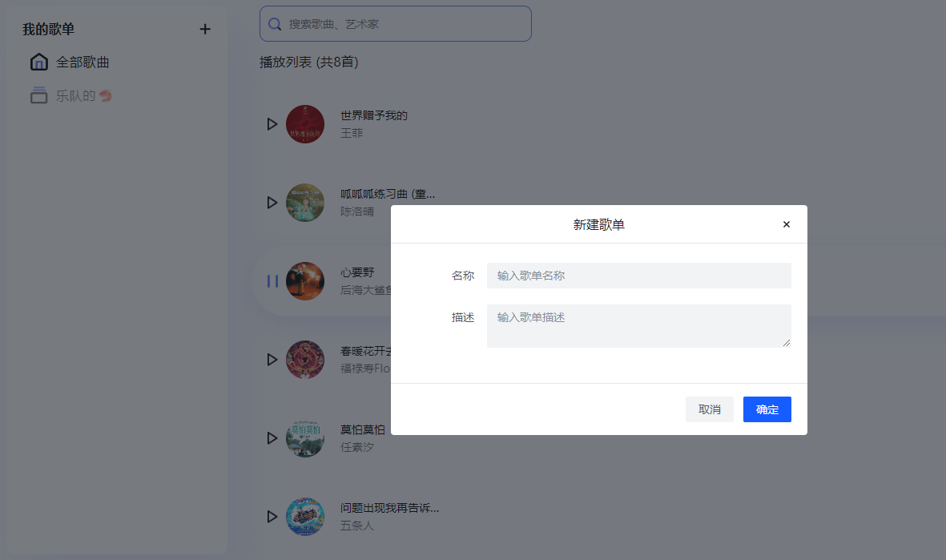The width and height of the screenshot is (946, 560).
Task: Click song title 心要野
Action: [357, 272]
